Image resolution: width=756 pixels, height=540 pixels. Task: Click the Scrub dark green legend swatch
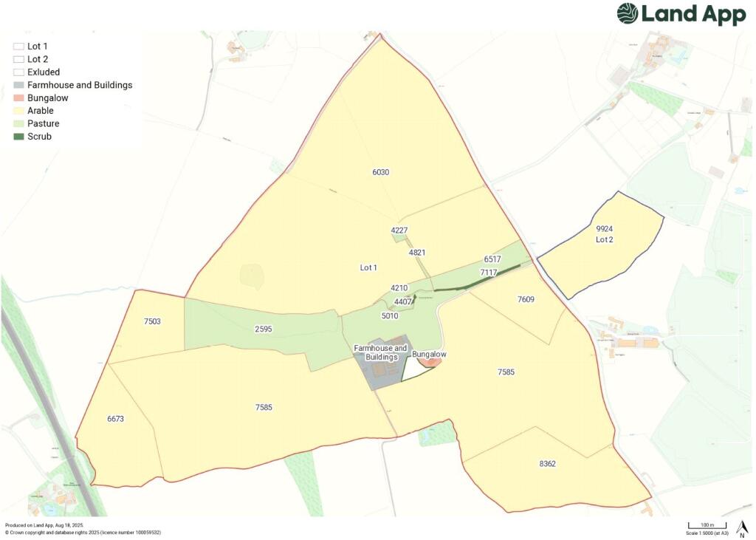(x=18, y=137)
